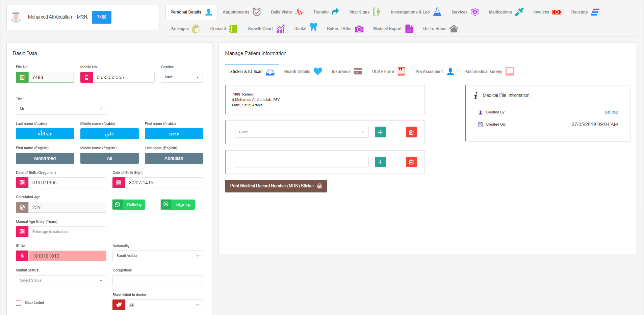Screen dimensions: 644x315
Task: Click Print Medical Record Number Sticker button
Action: click(276, 186)
